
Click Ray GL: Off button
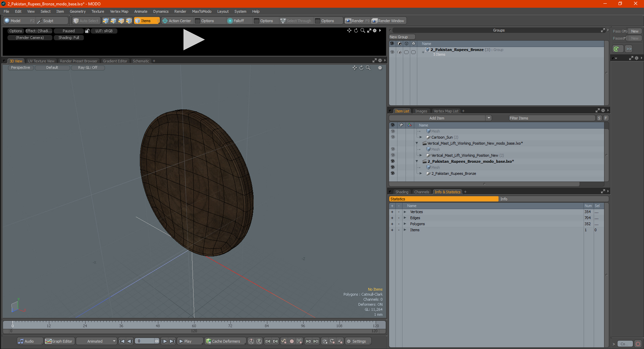pyautogui.click(x=88, y=68)
